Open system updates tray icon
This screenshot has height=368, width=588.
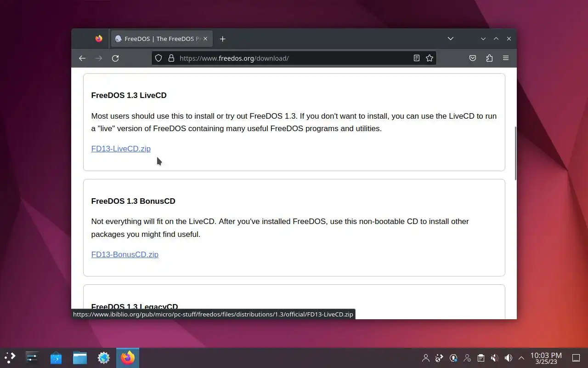click(x=453, y=358)
